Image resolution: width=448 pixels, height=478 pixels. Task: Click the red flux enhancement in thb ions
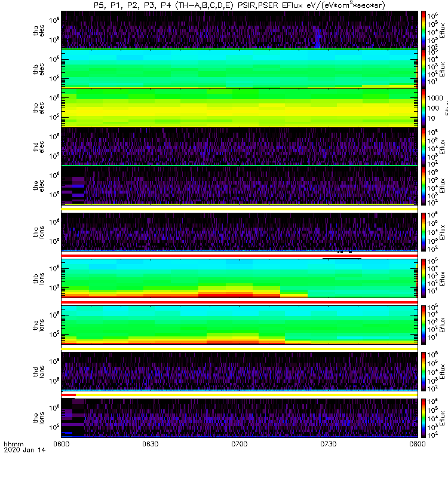pos(226,295)
